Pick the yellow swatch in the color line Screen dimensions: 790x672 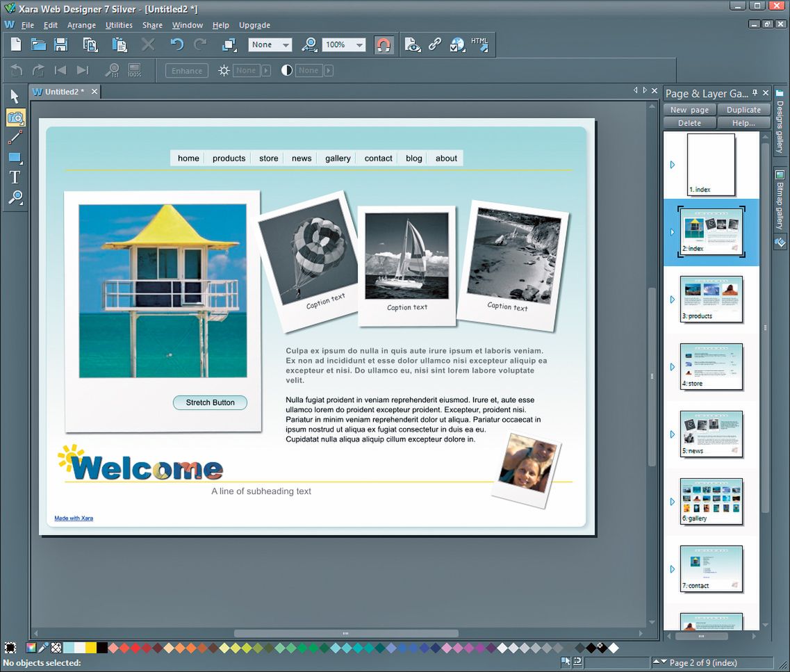pos(91,648)
